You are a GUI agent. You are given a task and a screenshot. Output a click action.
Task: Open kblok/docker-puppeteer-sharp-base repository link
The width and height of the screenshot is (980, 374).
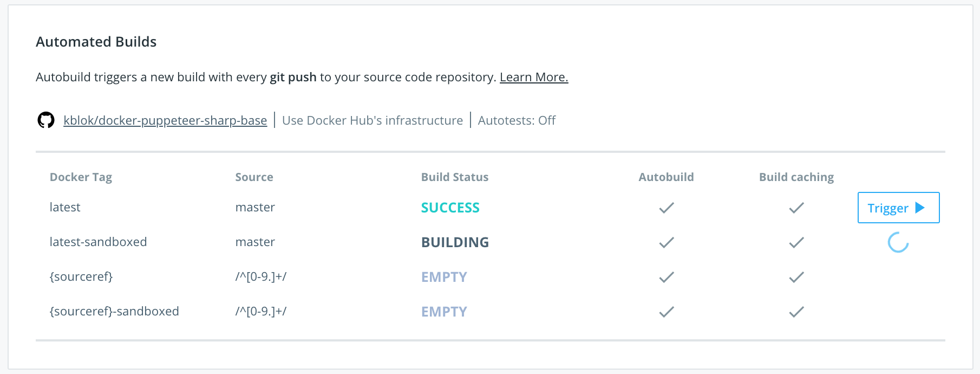click(x=165, y=120)
